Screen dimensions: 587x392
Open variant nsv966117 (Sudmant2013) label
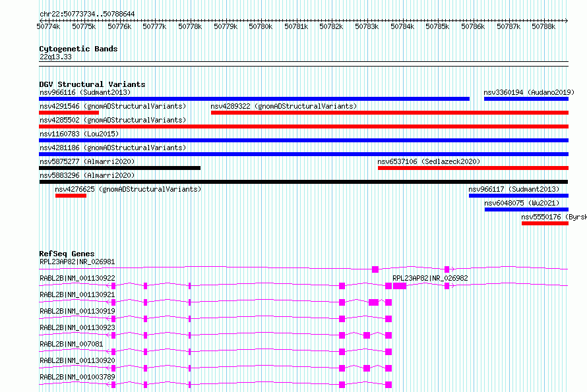(514, 189)
